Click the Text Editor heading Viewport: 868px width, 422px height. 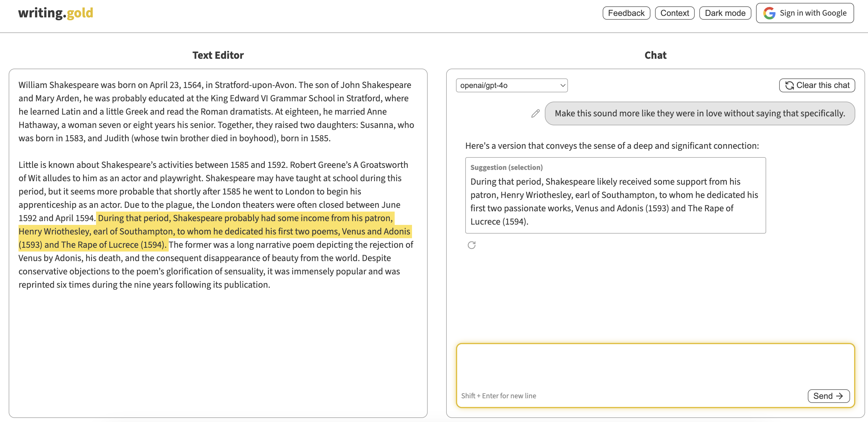(x=218, y=55)
